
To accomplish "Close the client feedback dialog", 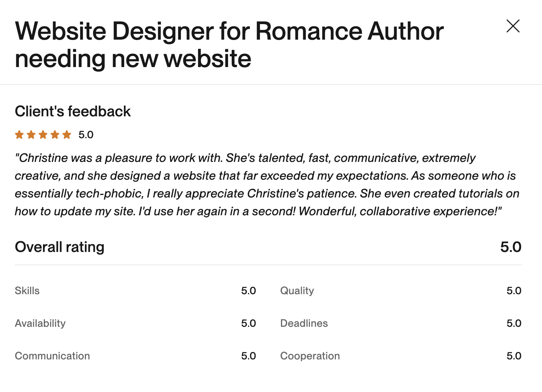I will tap(513, 26).
